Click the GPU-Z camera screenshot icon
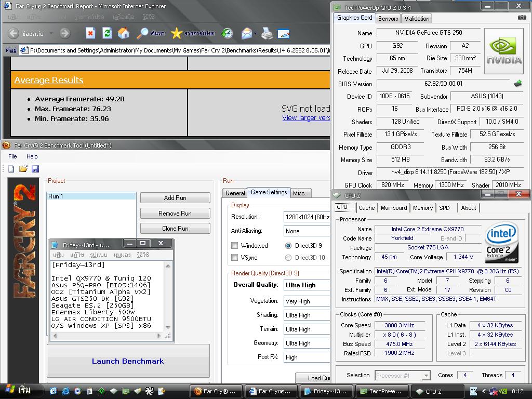Viewport: 532px width, 399px height. click(x=522, y=18)
